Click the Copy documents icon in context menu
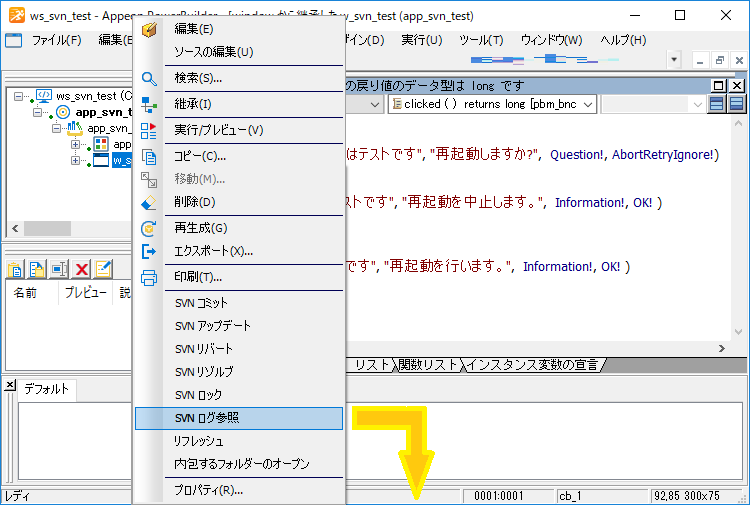The width and height of the screenshot is (750, 505). [x=149, y=157]
